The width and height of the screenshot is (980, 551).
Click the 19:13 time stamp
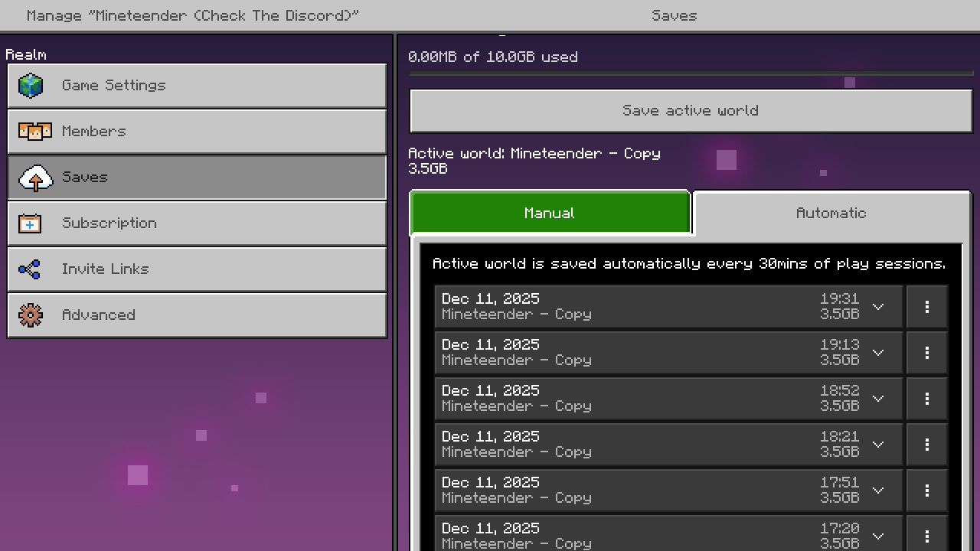[840, 344]
